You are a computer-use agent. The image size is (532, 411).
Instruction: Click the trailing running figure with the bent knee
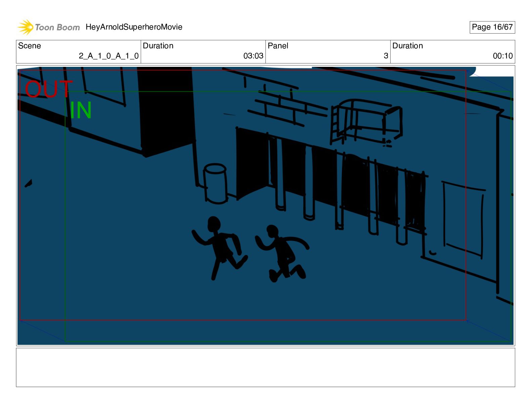tap(282, 253)
